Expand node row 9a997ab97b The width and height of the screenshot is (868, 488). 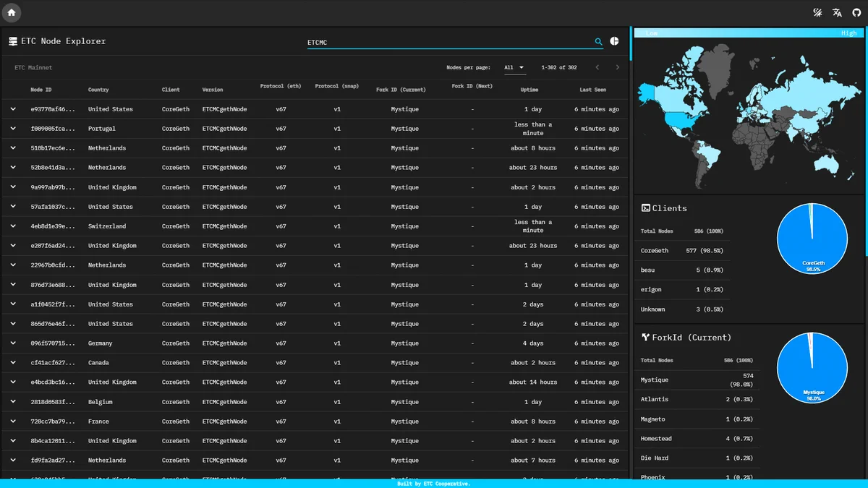(x=13, y=187)
